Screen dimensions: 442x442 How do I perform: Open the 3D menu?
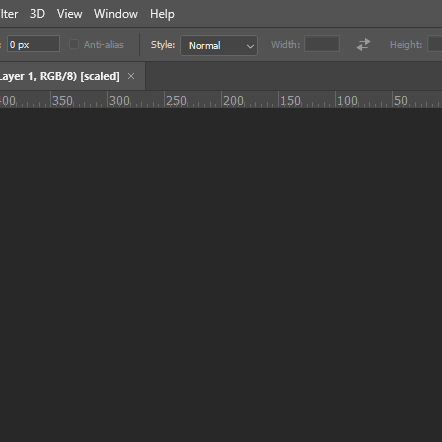[37, 14]
